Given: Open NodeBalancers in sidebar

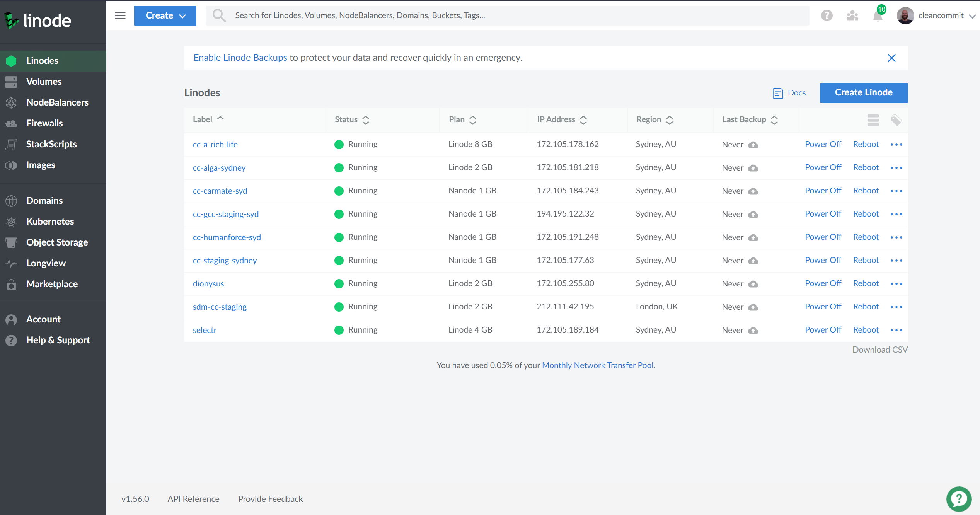Looking at the screenshot, I should pos(53,102).
